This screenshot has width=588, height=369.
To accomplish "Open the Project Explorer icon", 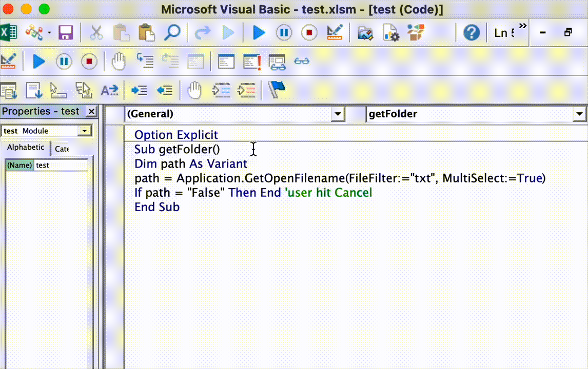I will click(x=365, y=33).
